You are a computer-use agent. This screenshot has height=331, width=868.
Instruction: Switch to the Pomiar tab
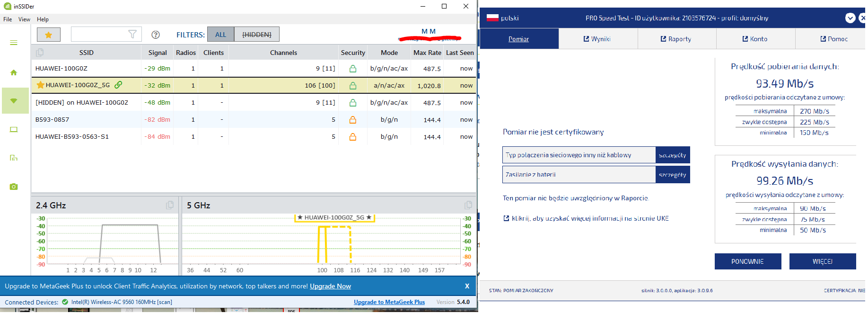519,39
